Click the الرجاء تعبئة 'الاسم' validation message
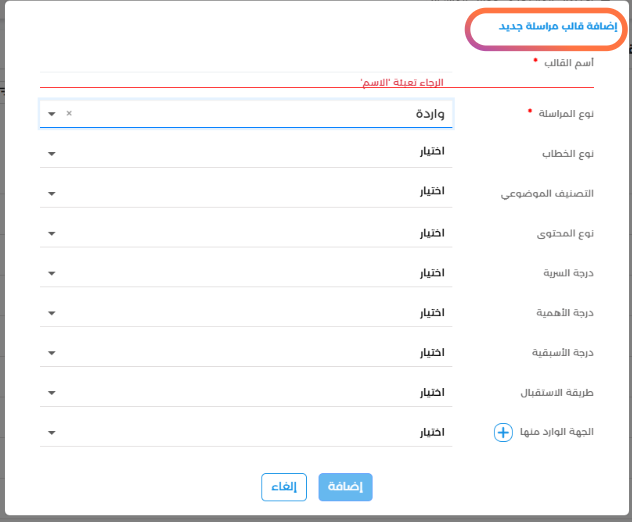632x522 pixels. (x=402, y=83)
